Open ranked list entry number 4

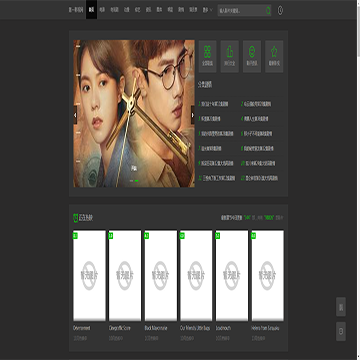click(255, 119)
